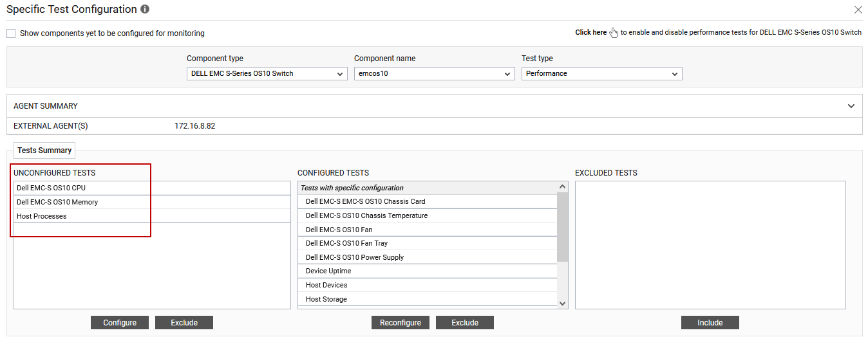Open the Test type dropdown showing Performance

[602, 74]
